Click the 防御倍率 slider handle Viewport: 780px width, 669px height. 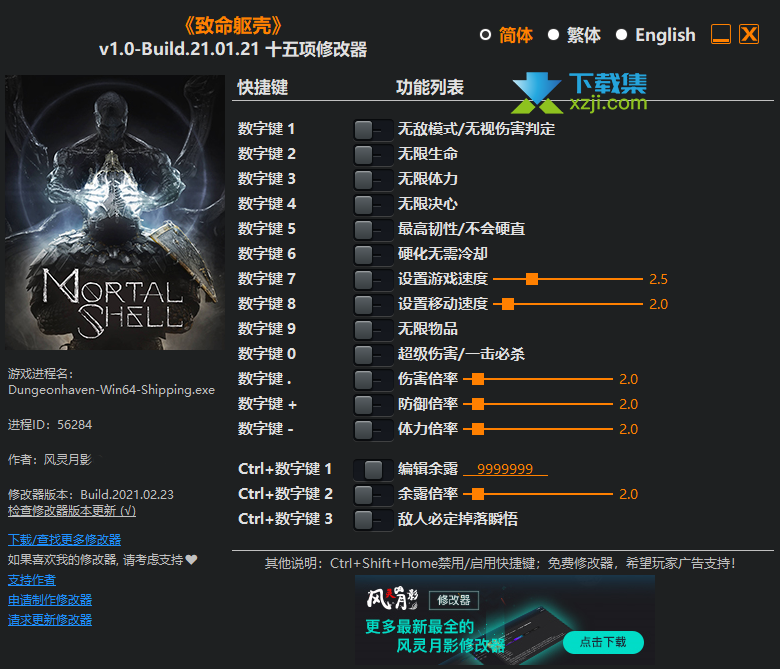click(478, 404)
